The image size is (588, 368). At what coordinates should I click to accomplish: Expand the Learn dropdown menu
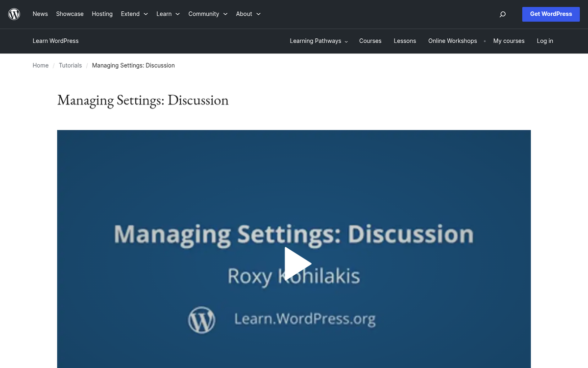[x=168, y=14]
